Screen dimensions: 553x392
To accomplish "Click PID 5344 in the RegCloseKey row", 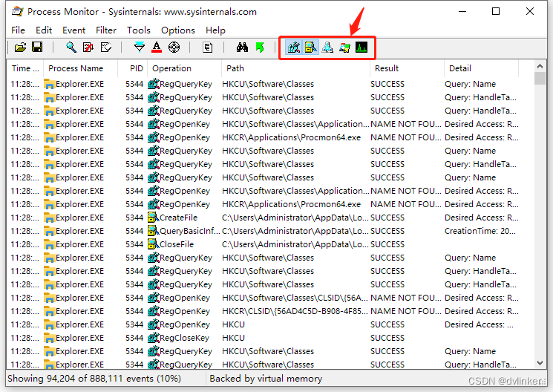I will click(134, 338).
